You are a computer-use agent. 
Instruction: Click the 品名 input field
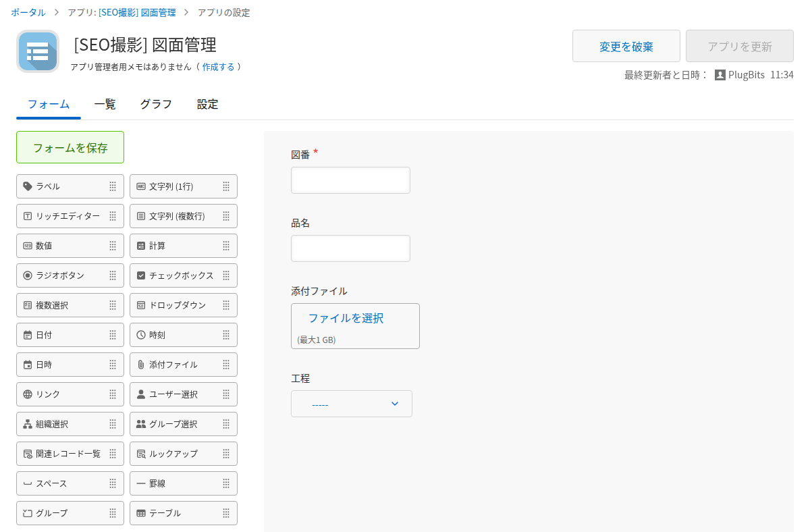(x=350, y=248)
